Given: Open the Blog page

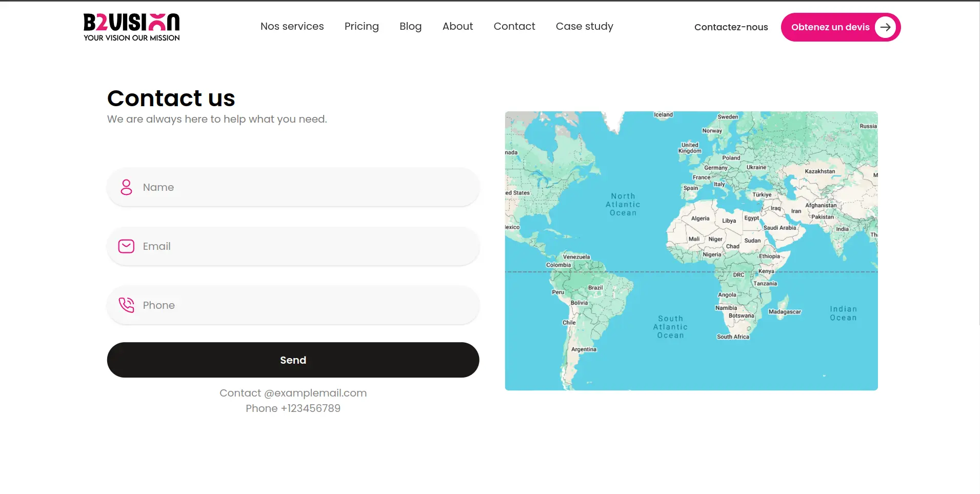Looking at the screenshot, I should click(x=410, y=26).
